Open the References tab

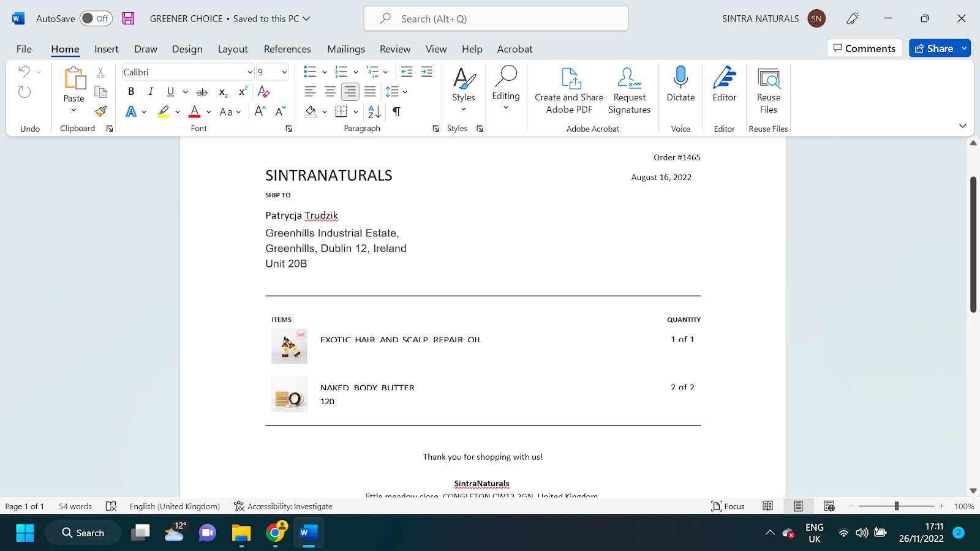(x=287, y=49)
